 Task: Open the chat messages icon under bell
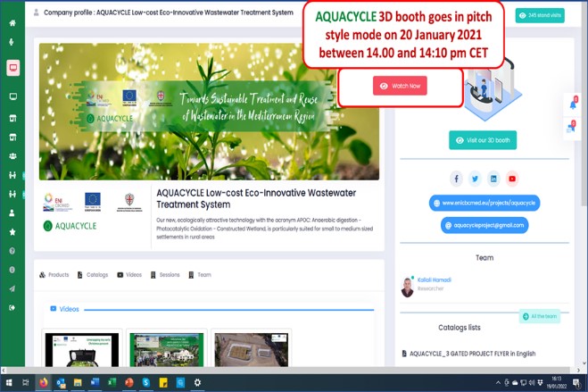[x=572, y=128]
